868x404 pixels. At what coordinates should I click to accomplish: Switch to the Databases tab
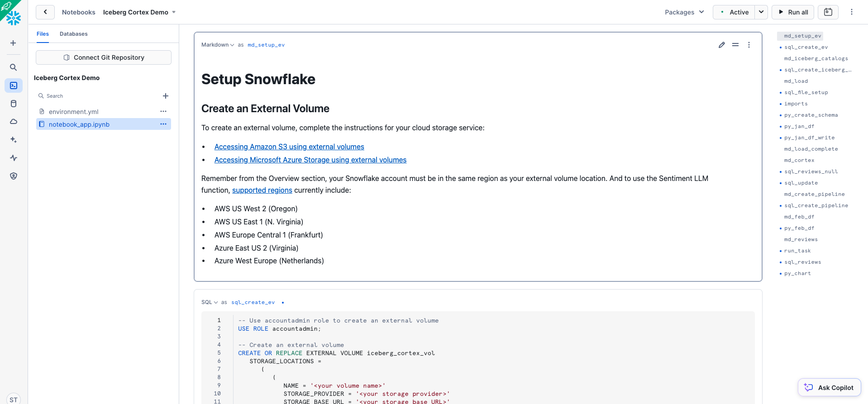tap(74, 34)
